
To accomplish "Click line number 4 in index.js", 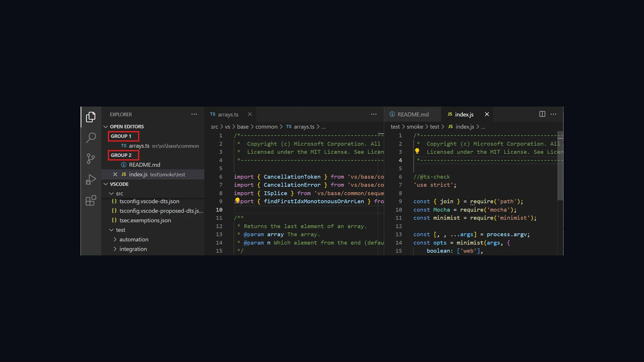I will coord(400,160).
